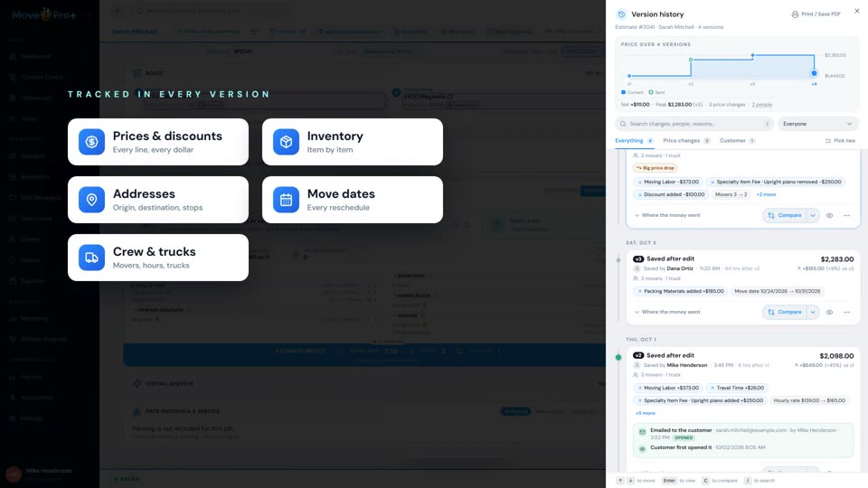Click the Move dates calendar icon
The width and height of the screenshot is (868, 488).
(x=286, y=200)
